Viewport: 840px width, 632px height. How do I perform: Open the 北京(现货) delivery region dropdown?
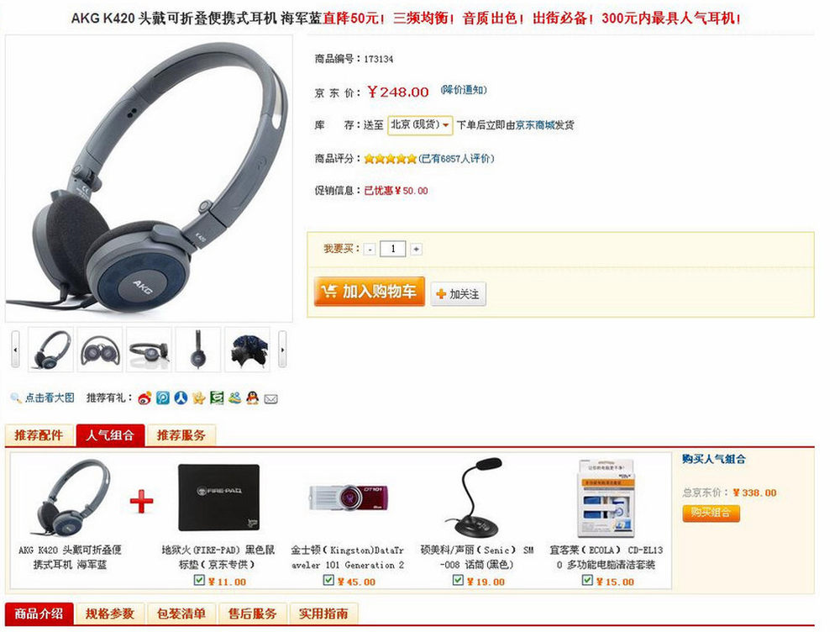point(421,125)
